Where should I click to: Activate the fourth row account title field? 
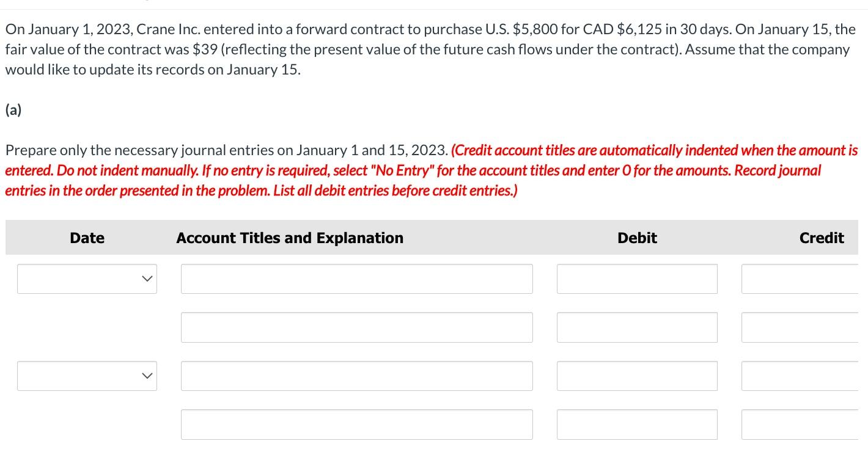[x=357, y=425]
